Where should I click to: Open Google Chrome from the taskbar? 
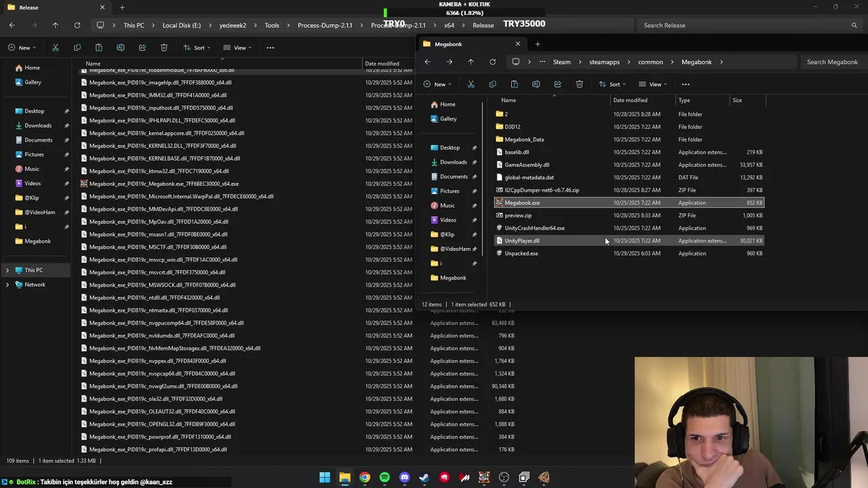click(x=365, y=477)
